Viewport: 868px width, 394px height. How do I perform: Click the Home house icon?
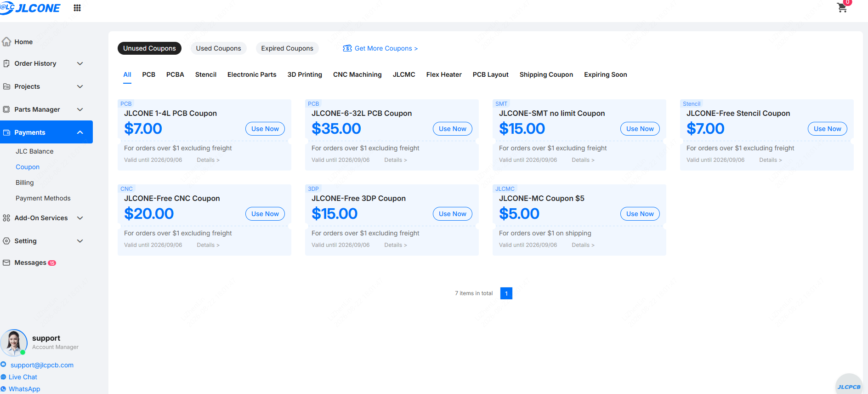6,42
